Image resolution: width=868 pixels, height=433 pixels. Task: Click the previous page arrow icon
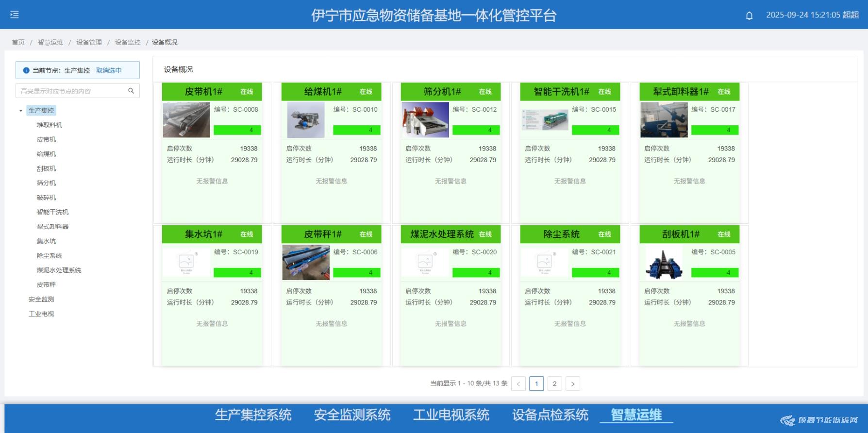pos(518,384)
